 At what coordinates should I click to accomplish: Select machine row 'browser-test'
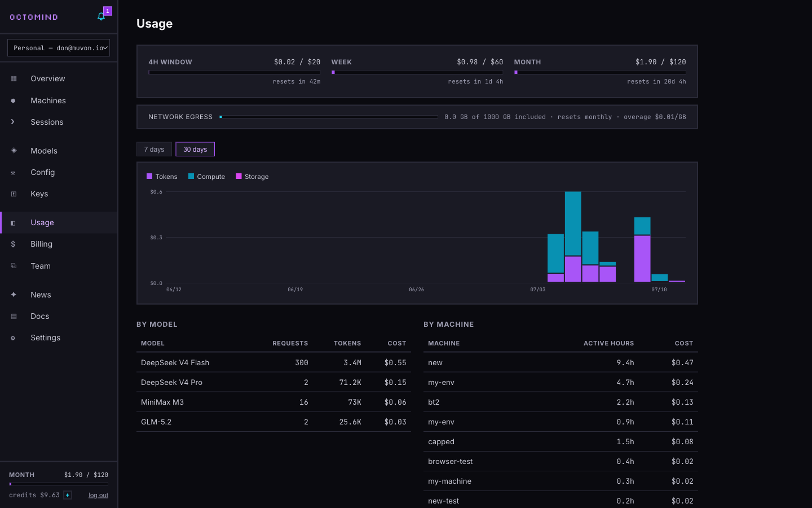(561, 461)
